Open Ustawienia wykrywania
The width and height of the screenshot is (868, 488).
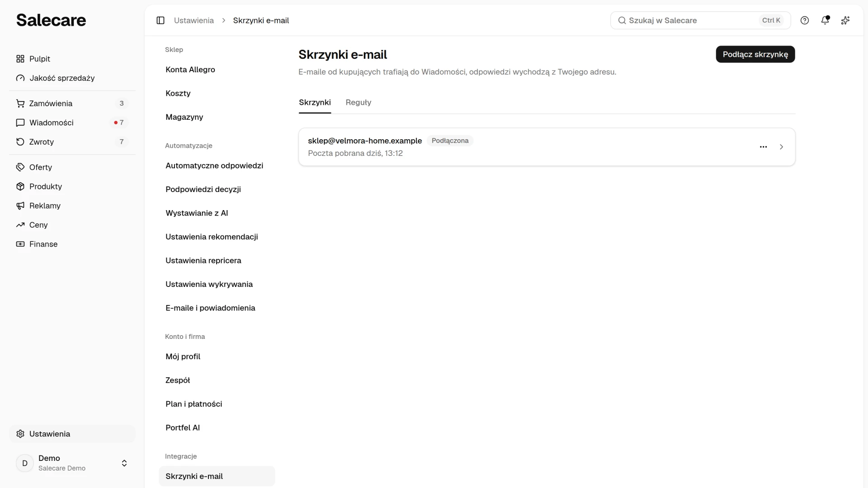pyautogui.click(x=217, y=284)
